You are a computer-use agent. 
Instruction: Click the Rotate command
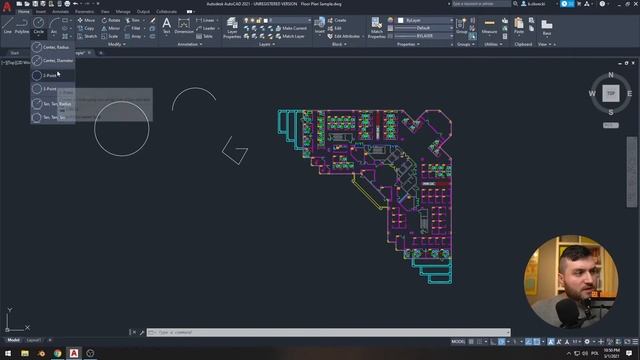pos(111,20)
